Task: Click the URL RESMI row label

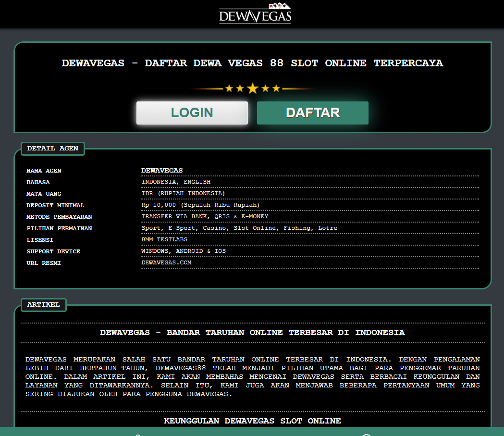Action: pyautogui.click(x=44, y=263)
